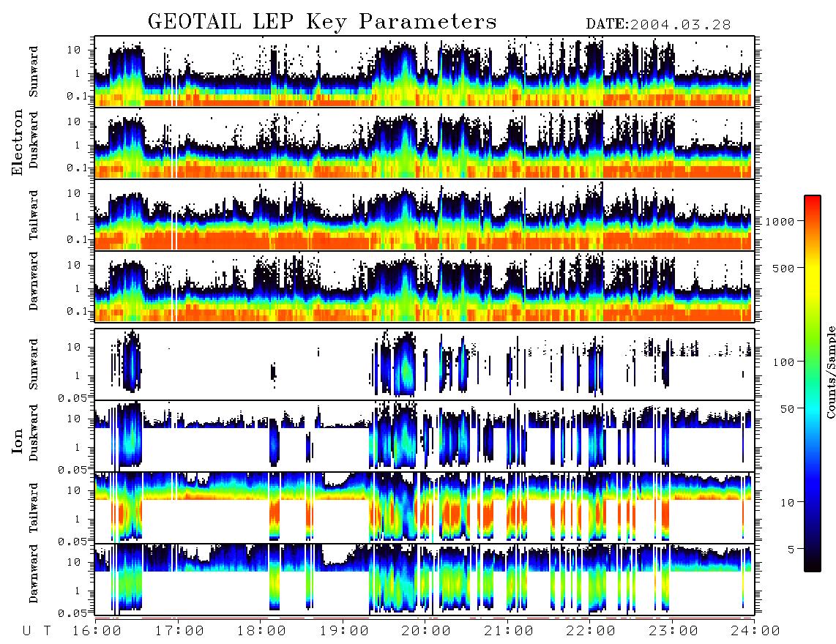Click the 17:00 time tick label
This screenshot has height=644, width=836.
[179, 632]
